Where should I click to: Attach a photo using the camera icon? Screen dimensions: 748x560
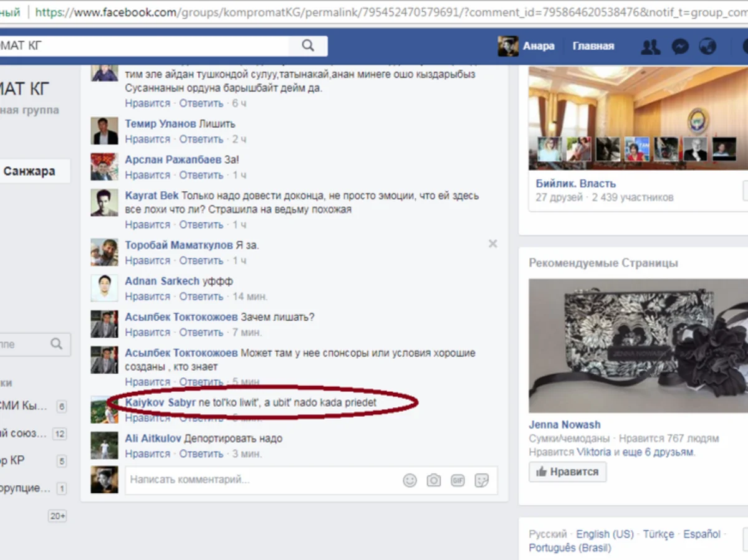[x=433, y=480]
